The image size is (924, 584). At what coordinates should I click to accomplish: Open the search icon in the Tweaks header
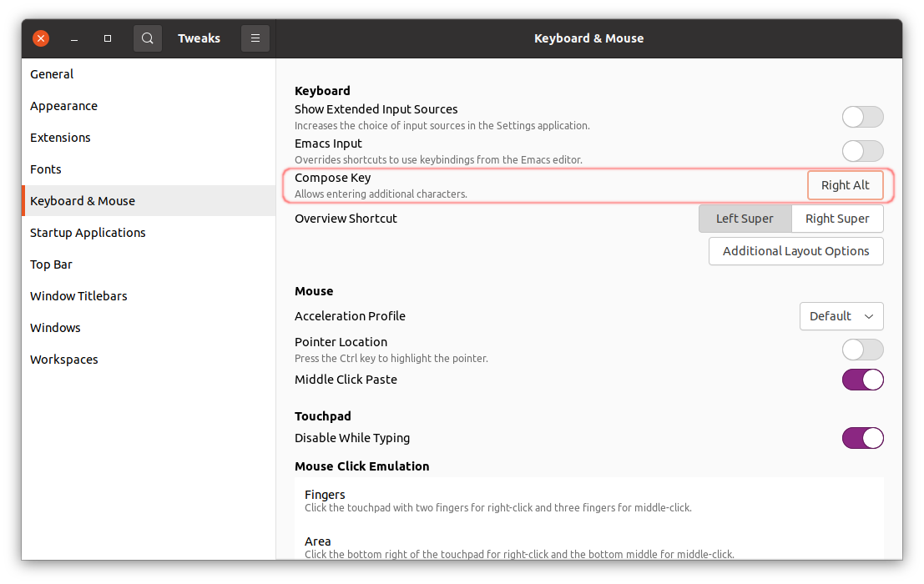147,38
